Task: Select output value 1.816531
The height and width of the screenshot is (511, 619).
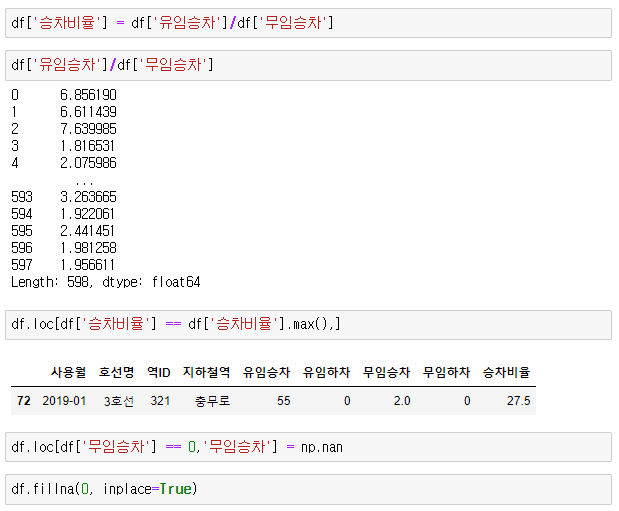Action: 88,146
